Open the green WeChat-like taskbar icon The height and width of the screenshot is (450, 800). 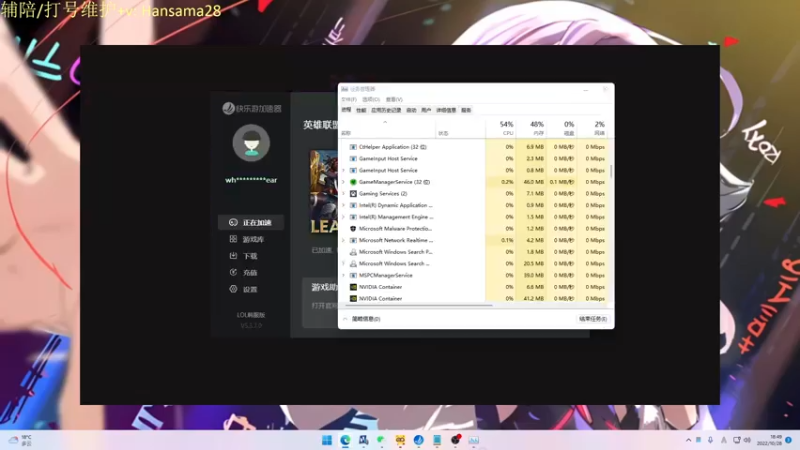(x=381, y=440)
